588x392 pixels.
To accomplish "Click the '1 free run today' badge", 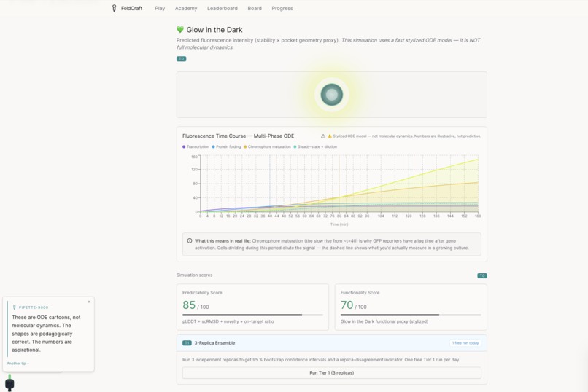I will click(465, 343).
